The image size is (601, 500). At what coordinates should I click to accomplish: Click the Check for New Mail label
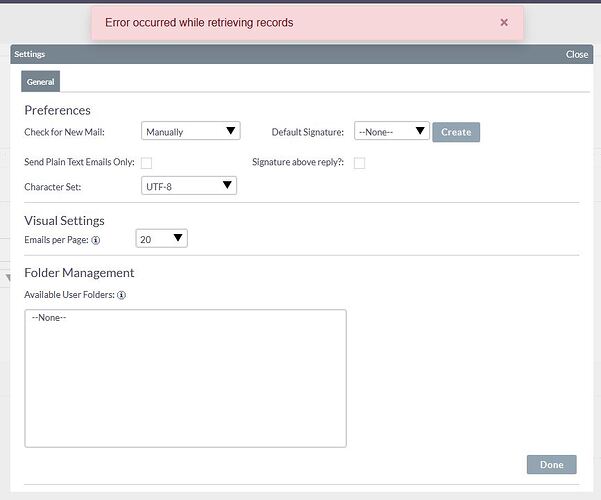(64, 132)
